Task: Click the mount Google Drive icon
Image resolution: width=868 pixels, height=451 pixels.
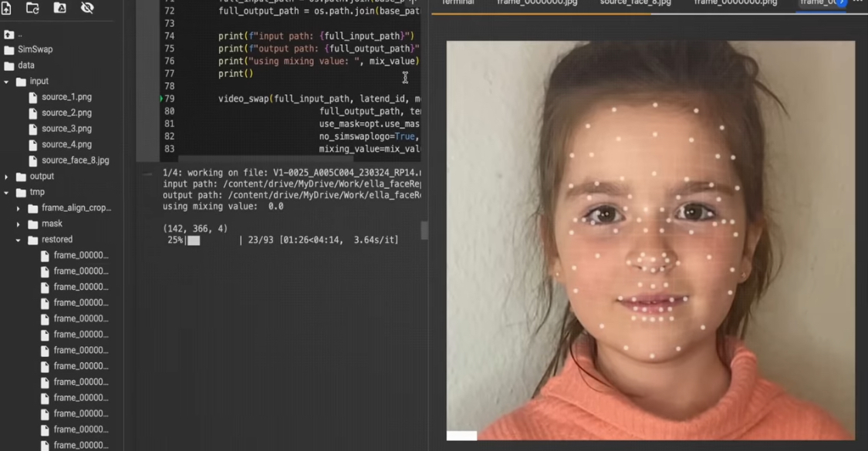Action: point(59,8)
